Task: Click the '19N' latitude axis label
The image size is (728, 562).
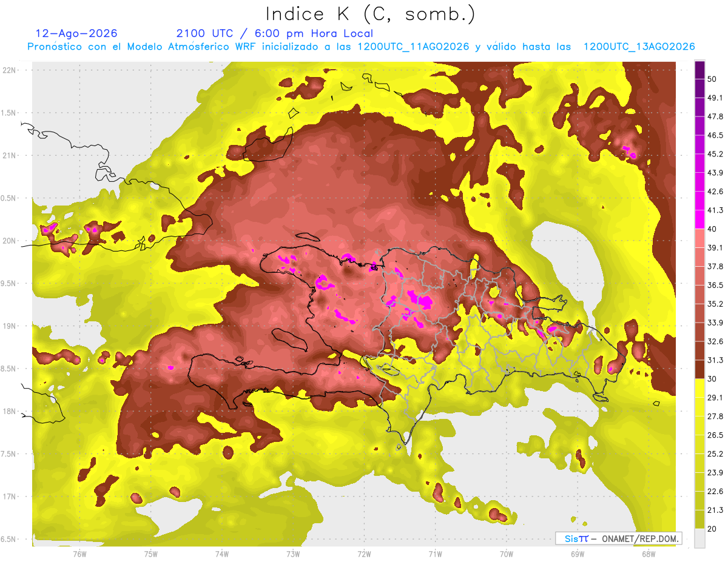Action: click(x=9, y=326)
